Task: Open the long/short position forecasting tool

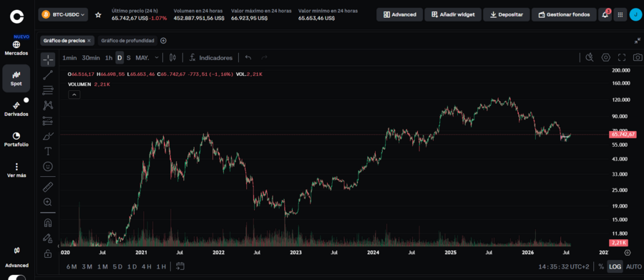Action: click(x=48, y=121)
